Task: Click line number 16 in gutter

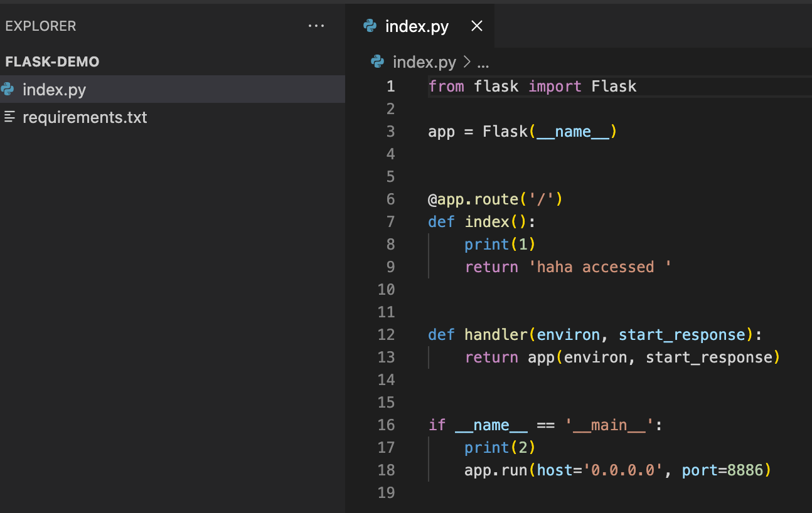Action: [x=387, y=425]
